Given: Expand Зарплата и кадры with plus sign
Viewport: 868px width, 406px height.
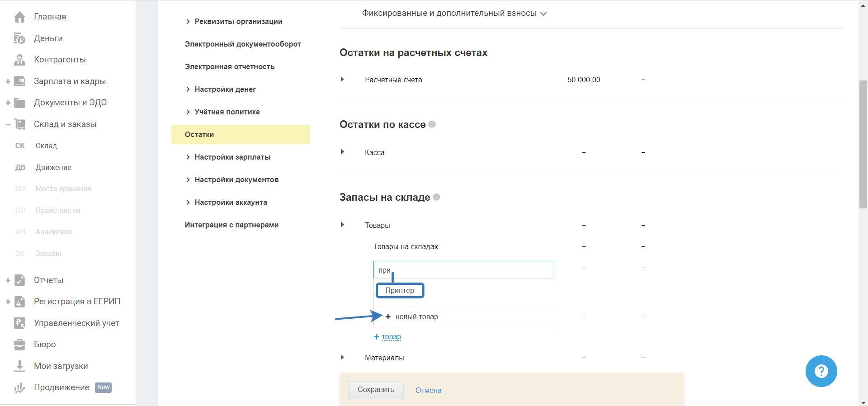Looking at the screenshot, I should pos(8,81).
